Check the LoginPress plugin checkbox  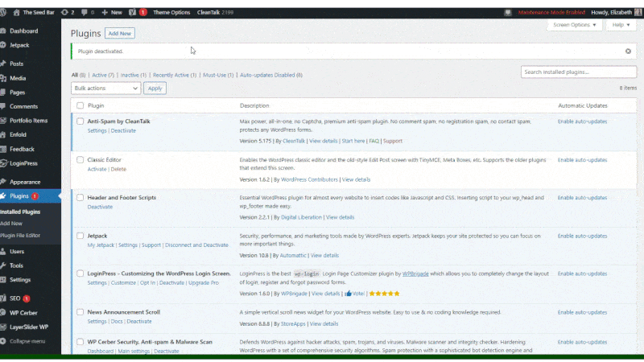(80, 274)
